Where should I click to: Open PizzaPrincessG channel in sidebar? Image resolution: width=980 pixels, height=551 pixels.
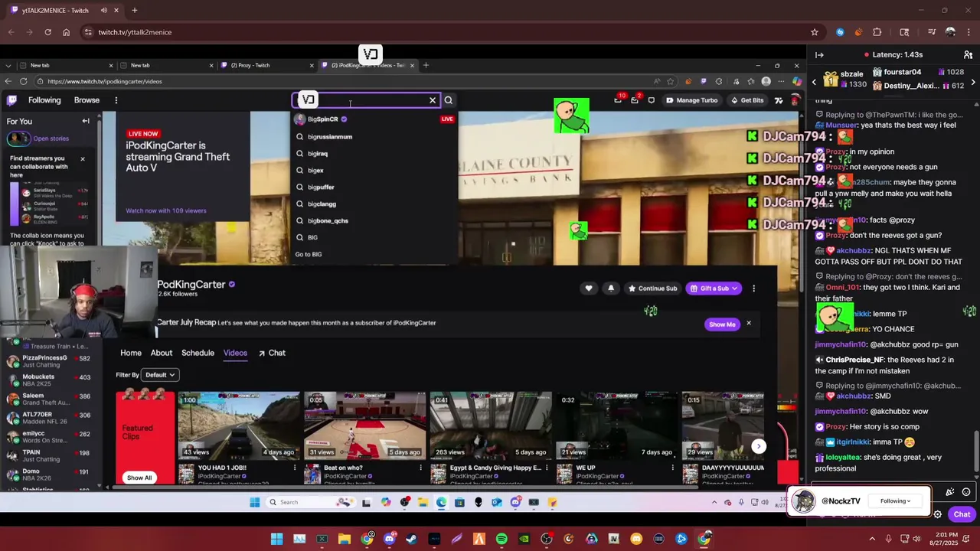pyautogui.click(x=48, y=361)
